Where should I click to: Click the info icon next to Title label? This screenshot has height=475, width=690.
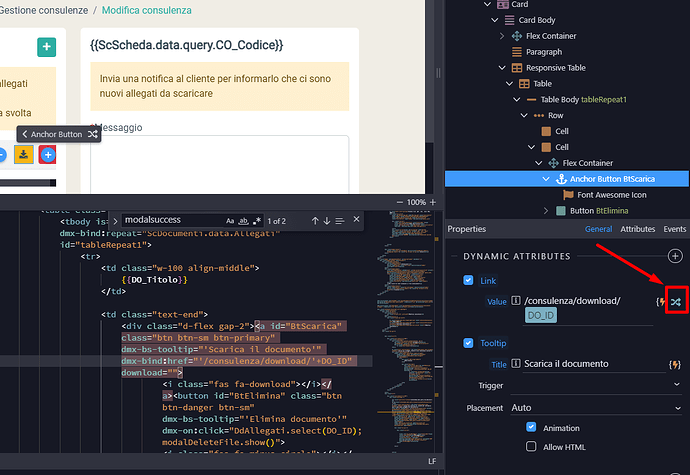[x=516, y=364]
